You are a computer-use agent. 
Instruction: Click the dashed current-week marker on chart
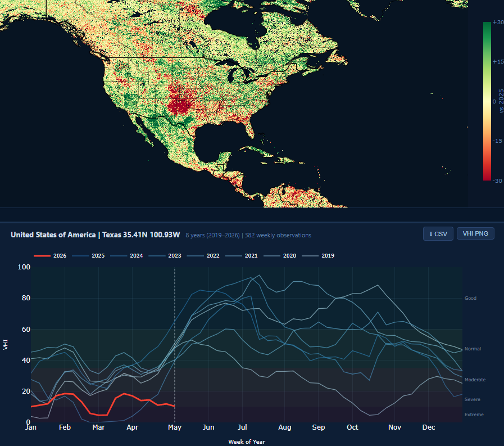click(175, 344)
